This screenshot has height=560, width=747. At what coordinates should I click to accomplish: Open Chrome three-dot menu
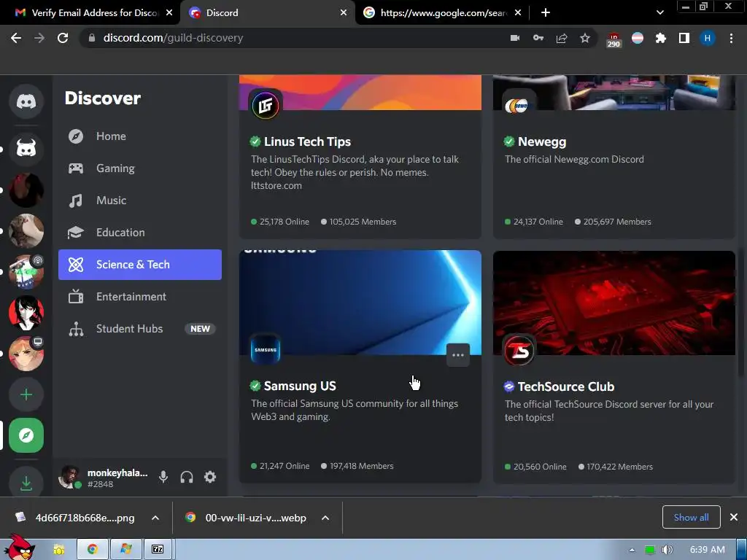[731, 38]
